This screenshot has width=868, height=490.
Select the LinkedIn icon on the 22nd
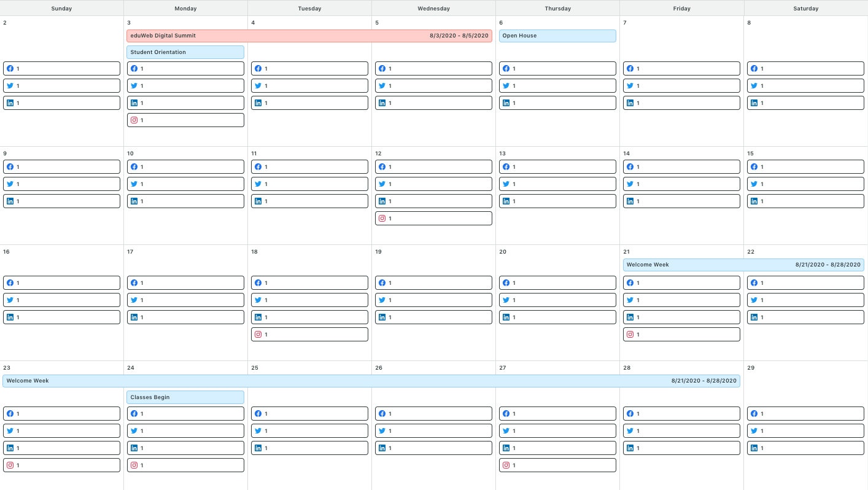pyautogui.click(x=754, y=317)
